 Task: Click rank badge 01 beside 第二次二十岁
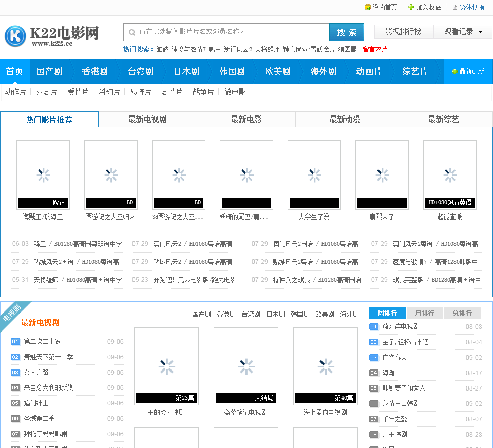[15, 341]
